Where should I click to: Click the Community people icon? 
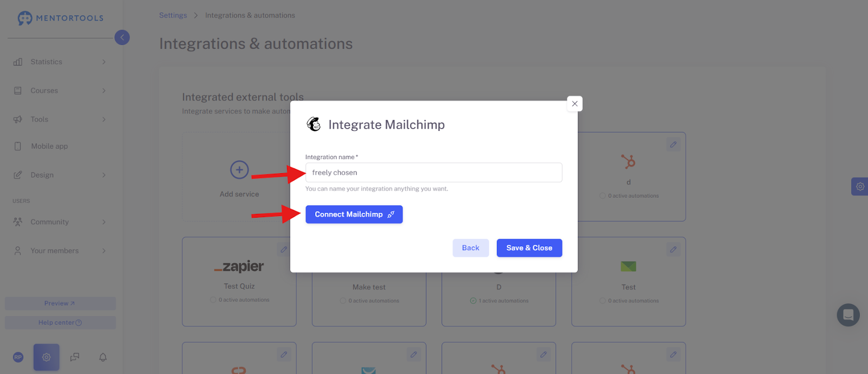pyautogui.click(x=18, y=222)
